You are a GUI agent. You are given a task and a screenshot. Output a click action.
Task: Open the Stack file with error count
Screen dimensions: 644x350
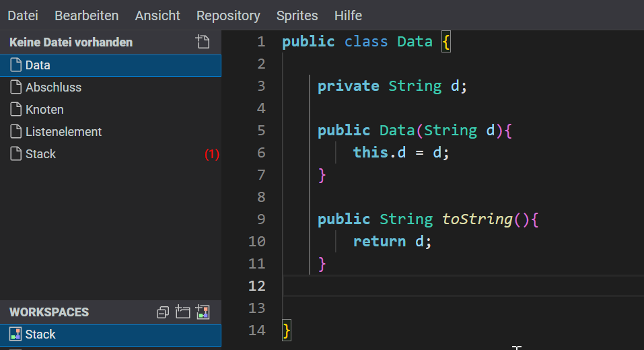tap(40, 154)
